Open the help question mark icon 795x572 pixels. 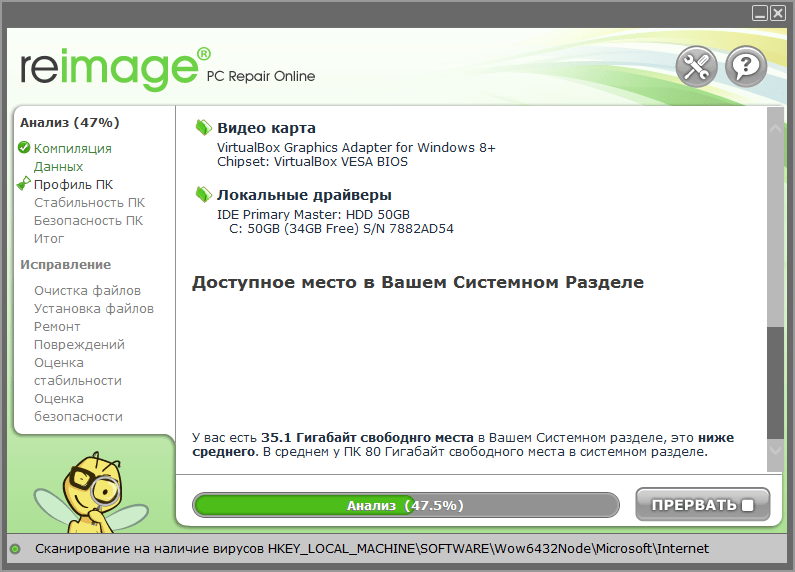pyautogui.click(x=746, y=66)
